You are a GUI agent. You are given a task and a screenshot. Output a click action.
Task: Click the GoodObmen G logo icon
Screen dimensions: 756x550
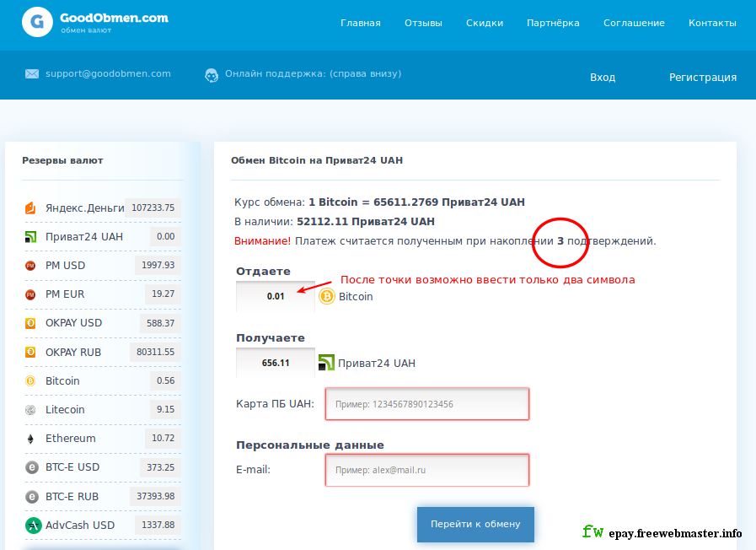pyautogui.click(x=37, y=22)
